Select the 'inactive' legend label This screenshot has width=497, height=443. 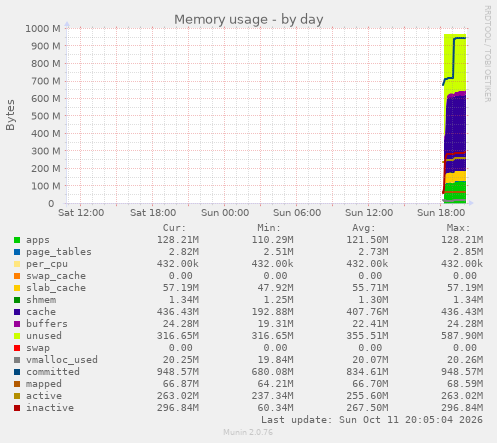coord(50,408)
